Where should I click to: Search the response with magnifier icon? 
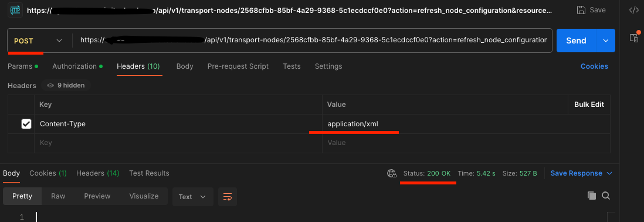605,196
